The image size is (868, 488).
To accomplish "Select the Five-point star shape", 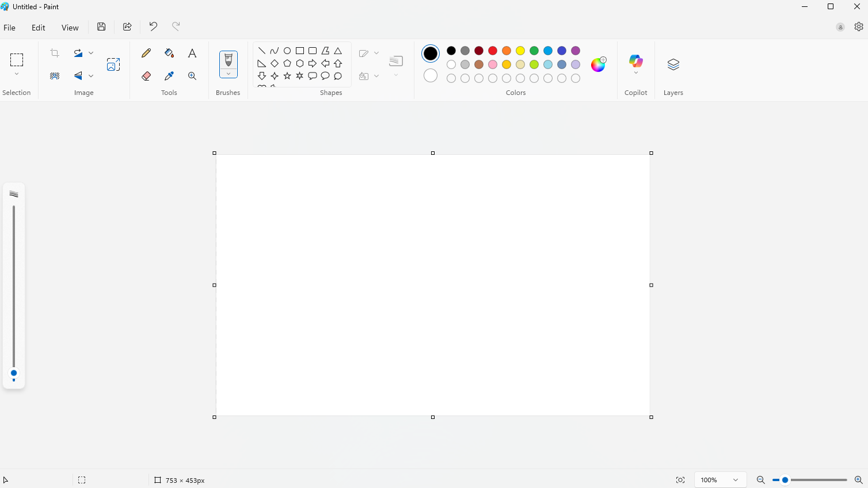I will pyautogui.click(x=287, y=76).
